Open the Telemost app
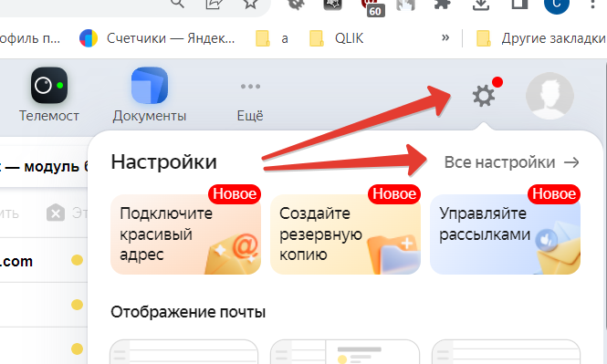 (x=49, y=95)
